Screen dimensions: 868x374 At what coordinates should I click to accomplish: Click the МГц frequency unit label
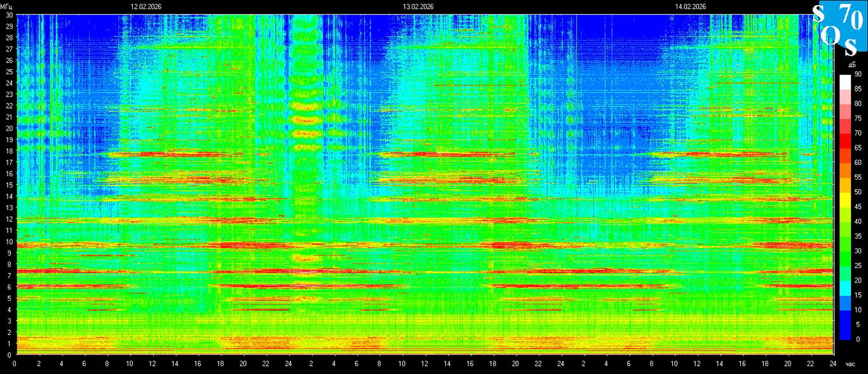6,6
